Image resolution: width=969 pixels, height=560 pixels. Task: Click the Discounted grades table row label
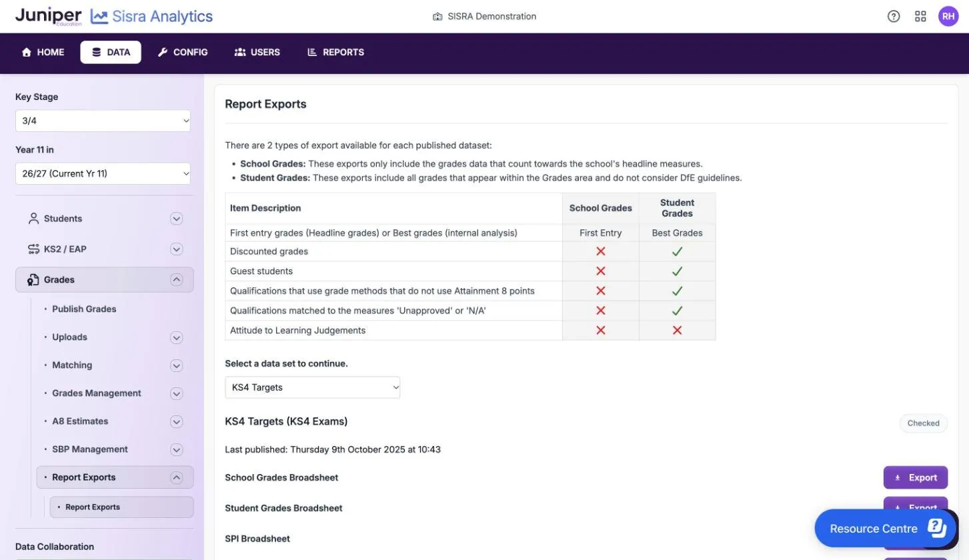coord(269,251)
